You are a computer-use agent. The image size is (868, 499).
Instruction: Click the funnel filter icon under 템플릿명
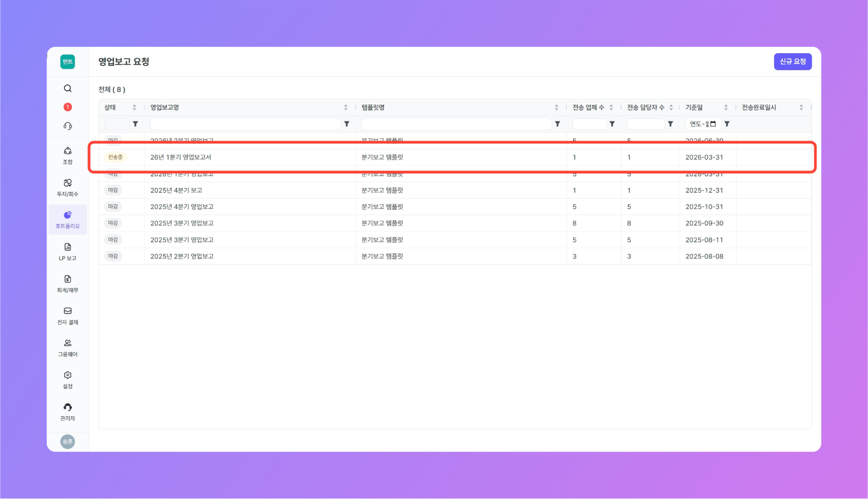[558, 124]
